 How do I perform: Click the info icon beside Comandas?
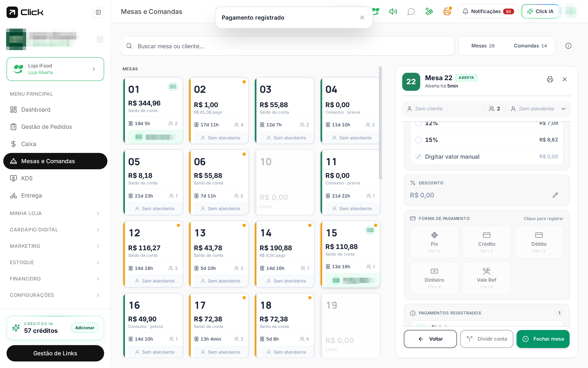tap(568, 46)
